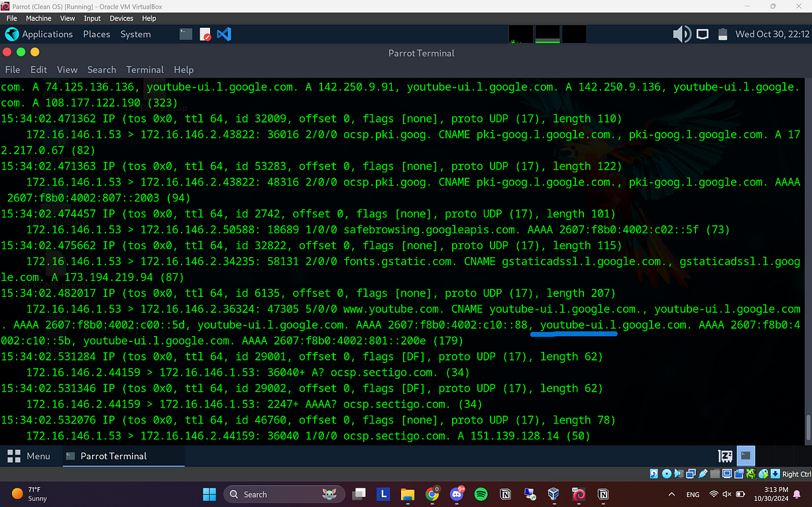
Task: Toggle Wi-Fi from the Windows system tray
Action: (x=713, y=494)
